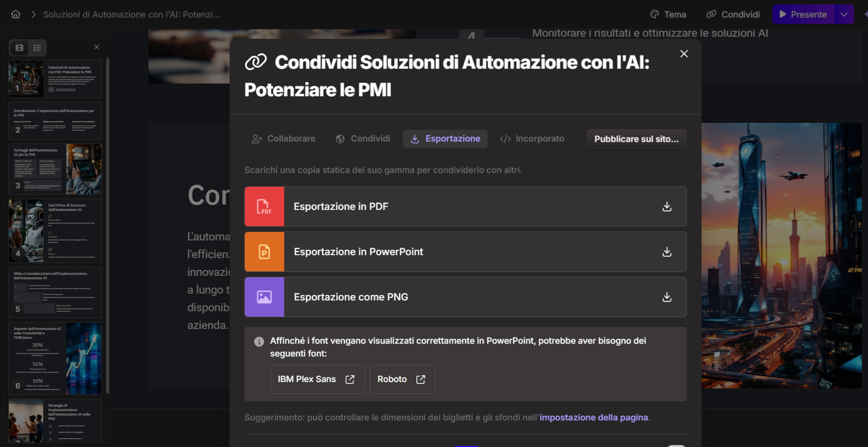This screenshot has height=447, width=868.
Task: Click download icon for PowerPoint export
Action: 666,252
